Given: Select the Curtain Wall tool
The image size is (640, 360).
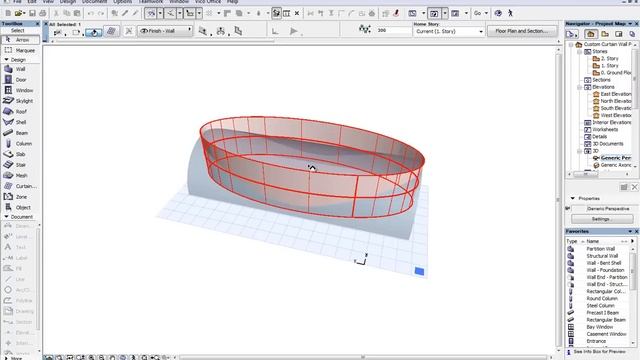Looking at the screenshot, I should 20,186.
